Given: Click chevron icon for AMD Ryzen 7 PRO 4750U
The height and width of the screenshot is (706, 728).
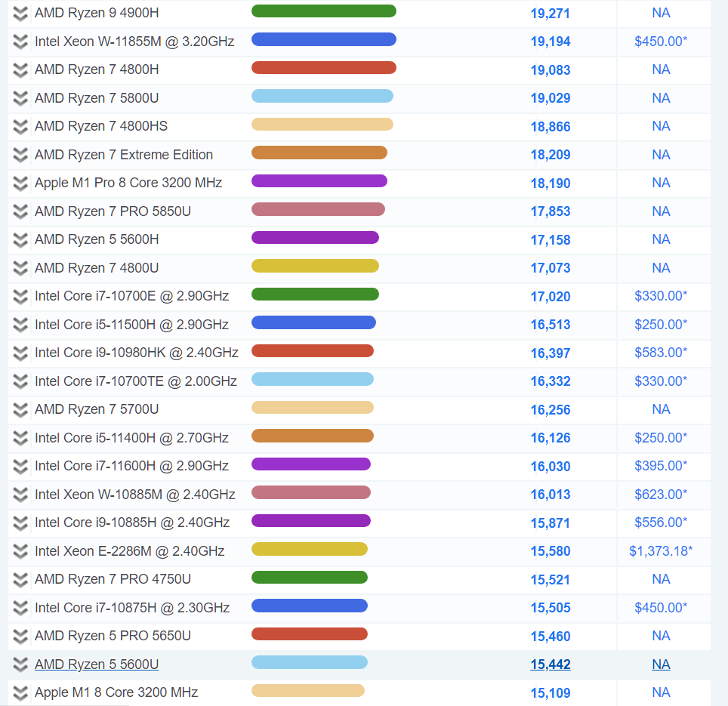Looking at the screenshot, I should tap(20, 580).
